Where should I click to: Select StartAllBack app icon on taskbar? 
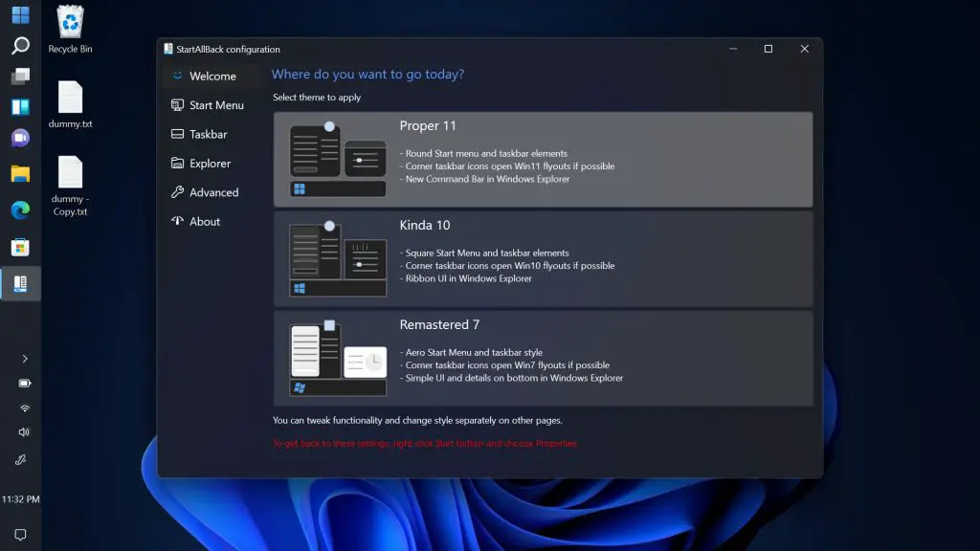(x=20, y=283)
